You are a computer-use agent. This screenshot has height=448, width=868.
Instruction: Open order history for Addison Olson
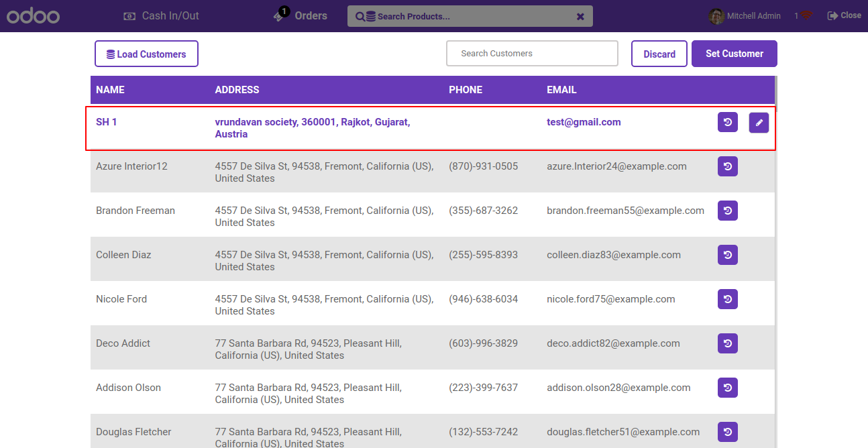pos(728,388)
